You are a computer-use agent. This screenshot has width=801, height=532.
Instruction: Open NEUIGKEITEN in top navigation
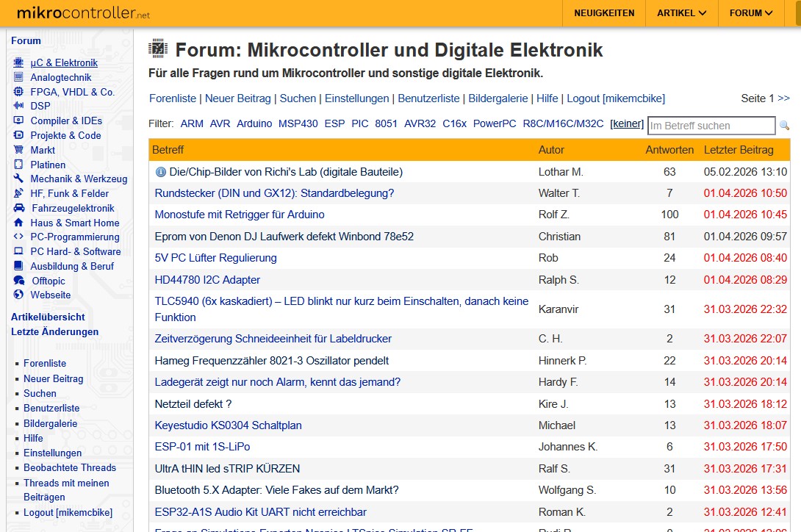(603, 13)
